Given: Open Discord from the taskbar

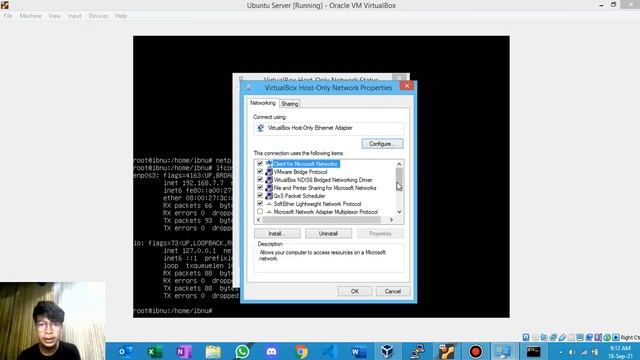Looking at the screenshot, I should [x=271, y=351].
